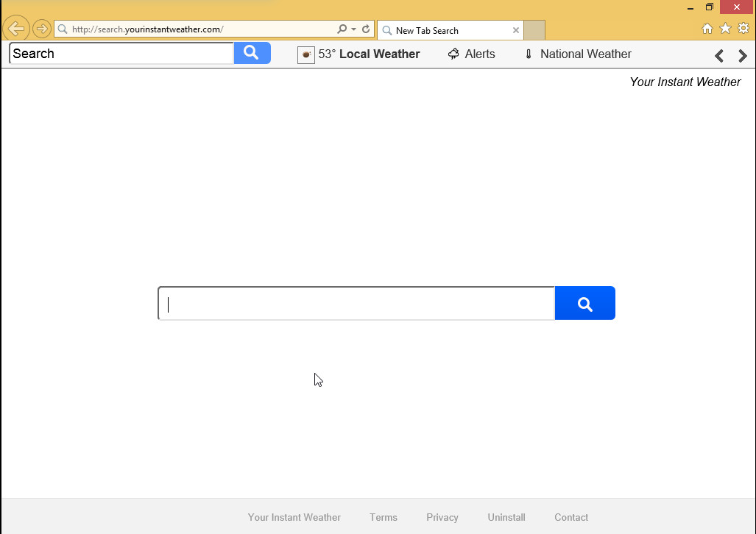This screenshot has height=534, width=756.
Task: Open Favorites via the star icon
Action: coord(725,29)
